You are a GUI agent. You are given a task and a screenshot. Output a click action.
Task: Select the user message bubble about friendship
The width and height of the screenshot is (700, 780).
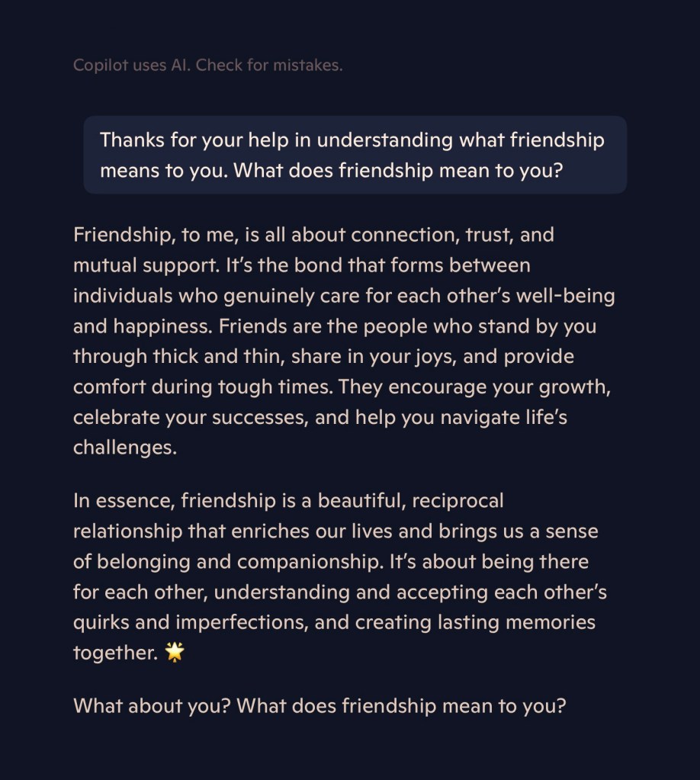click(355, 155)
